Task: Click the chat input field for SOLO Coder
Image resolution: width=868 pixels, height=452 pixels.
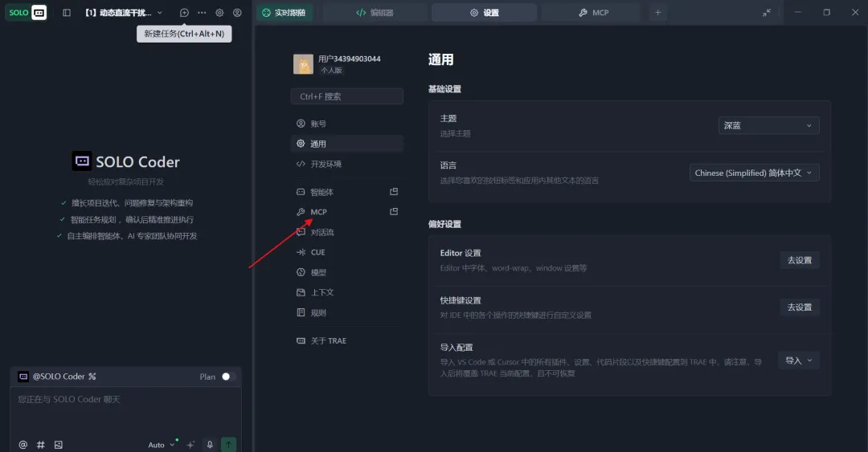Action: click(x=125, y=410)
